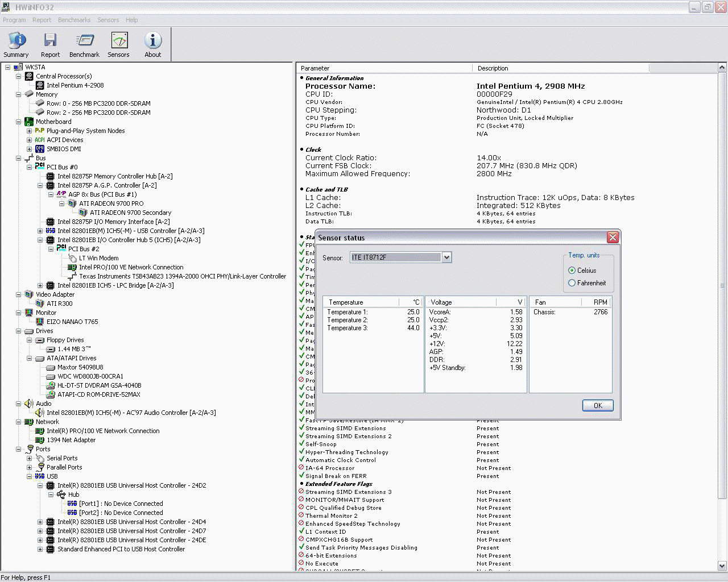Click the Parameter column header

(384, 68)
